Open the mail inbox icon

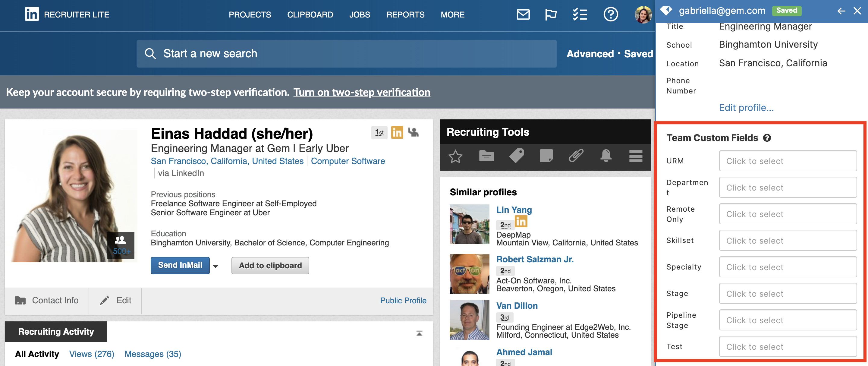coord(523,14)
